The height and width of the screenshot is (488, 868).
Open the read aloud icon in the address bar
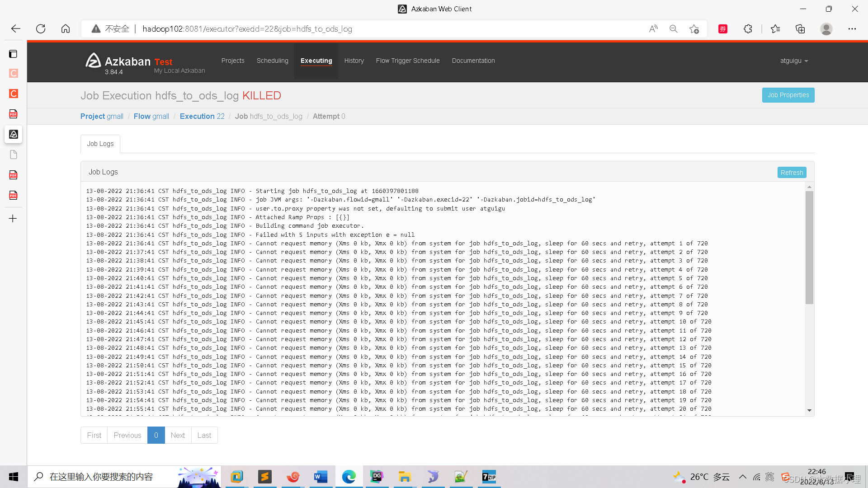point(653,29)
